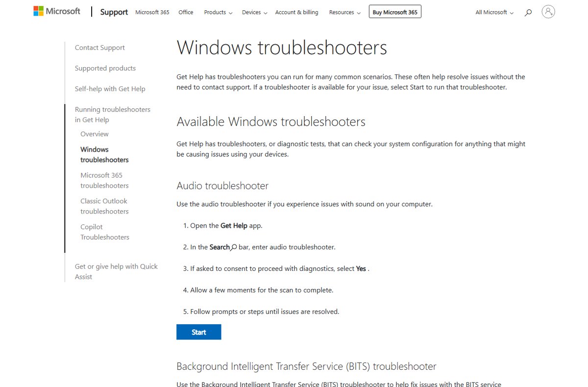Open the Overview sidebar item
Screen dimensions: 588x387
coord(95,134)
